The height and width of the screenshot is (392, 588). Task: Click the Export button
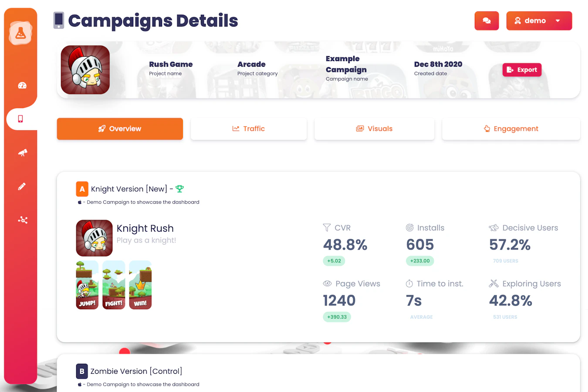point(522,70)
